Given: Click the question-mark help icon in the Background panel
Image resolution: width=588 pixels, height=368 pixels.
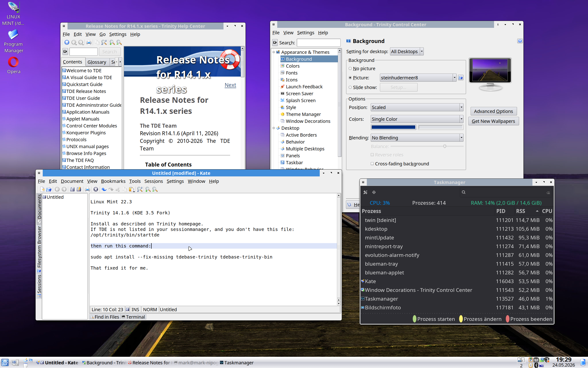Looking at the screenshot, I should tap(520, 41).
